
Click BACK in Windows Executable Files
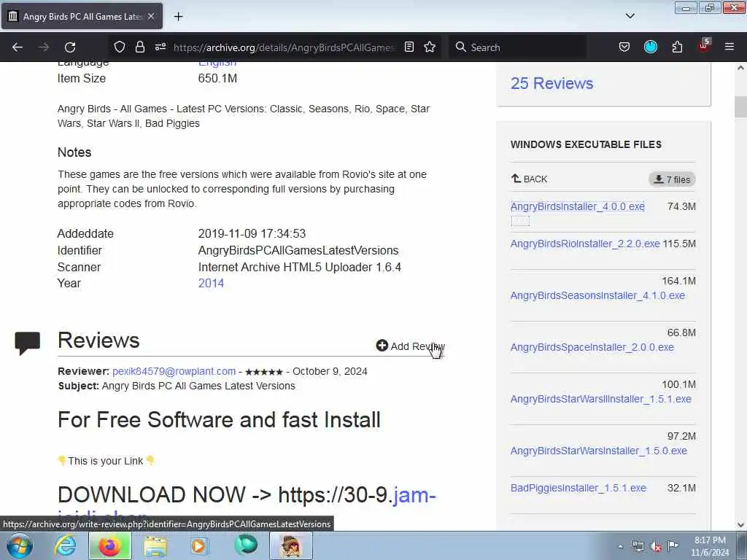530,179
